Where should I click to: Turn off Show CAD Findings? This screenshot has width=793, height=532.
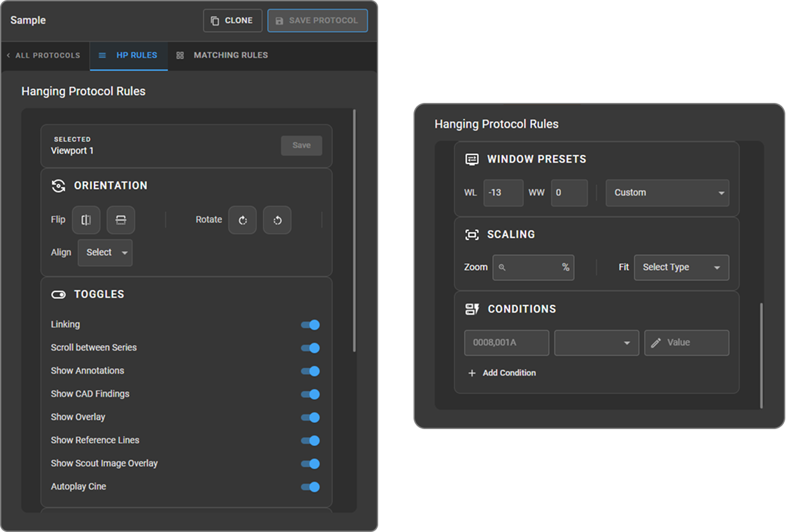(x=311, y=394)
